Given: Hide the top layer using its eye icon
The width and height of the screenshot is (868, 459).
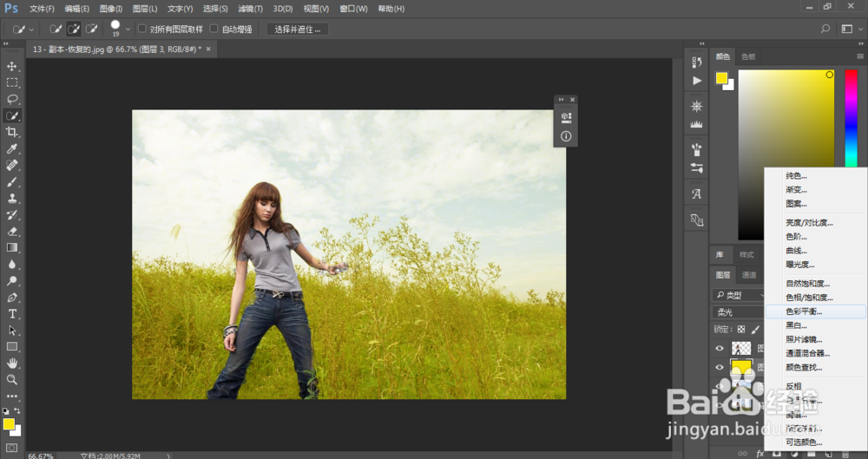Looking at the screenshot, I should pyautogui.click(x=720, y=348).
